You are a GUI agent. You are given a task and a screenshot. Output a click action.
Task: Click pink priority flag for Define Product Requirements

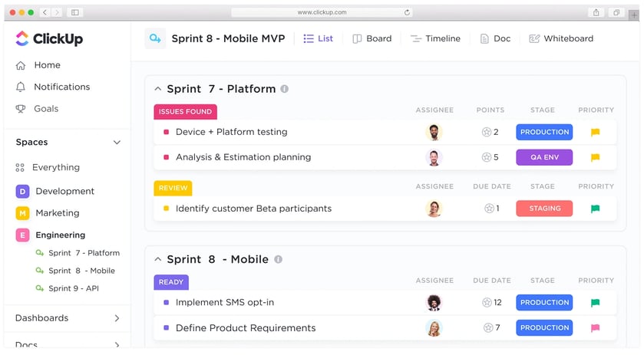[595, 328]
